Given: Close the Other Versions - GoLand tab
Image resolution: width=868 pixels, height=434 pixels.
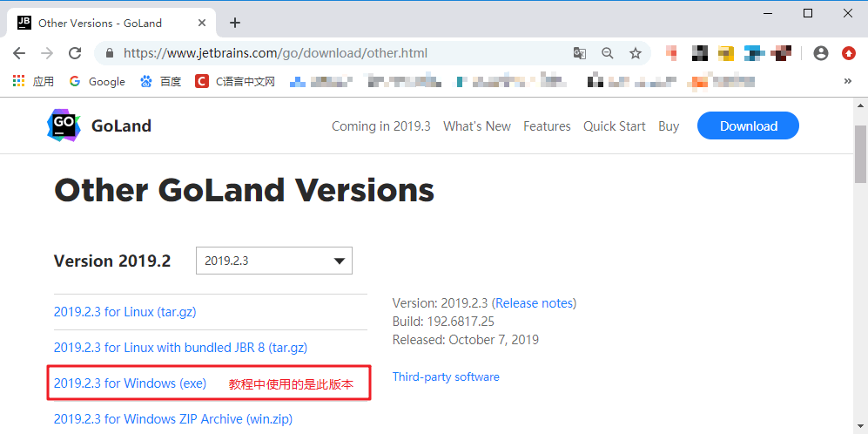Looking at the screenshot, I should pyautogui.click(x=202, y=23).
